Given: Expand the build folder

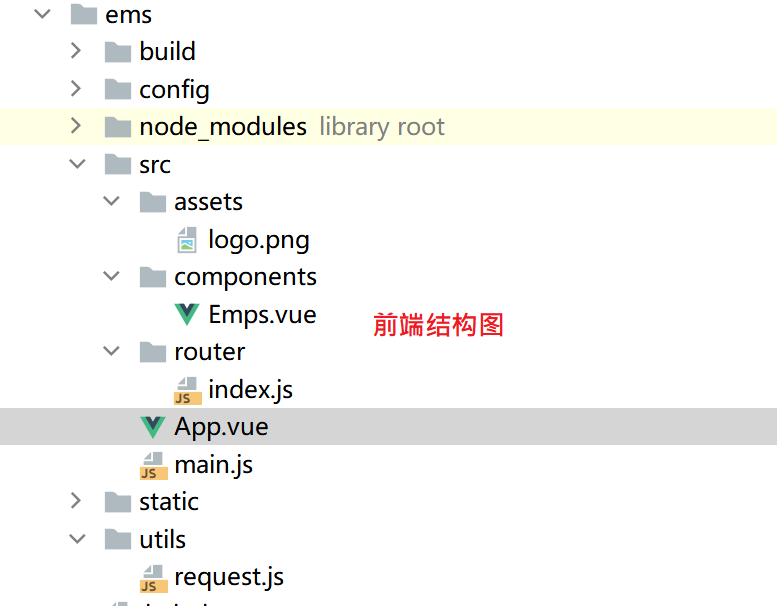Looking at the screenshot, I should coord(76,51).
